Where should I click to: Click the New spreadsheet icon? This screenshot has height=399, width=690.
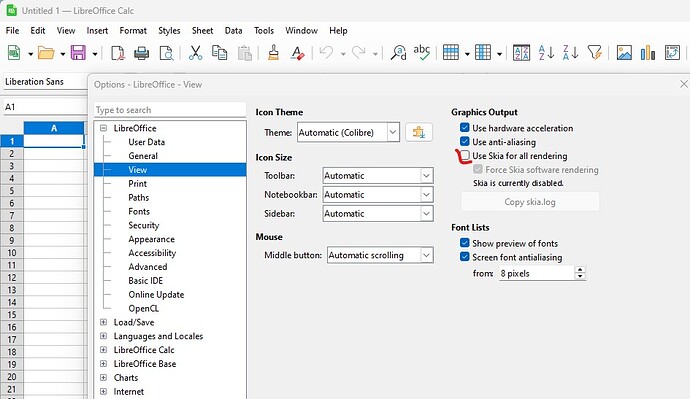(14, 53)
